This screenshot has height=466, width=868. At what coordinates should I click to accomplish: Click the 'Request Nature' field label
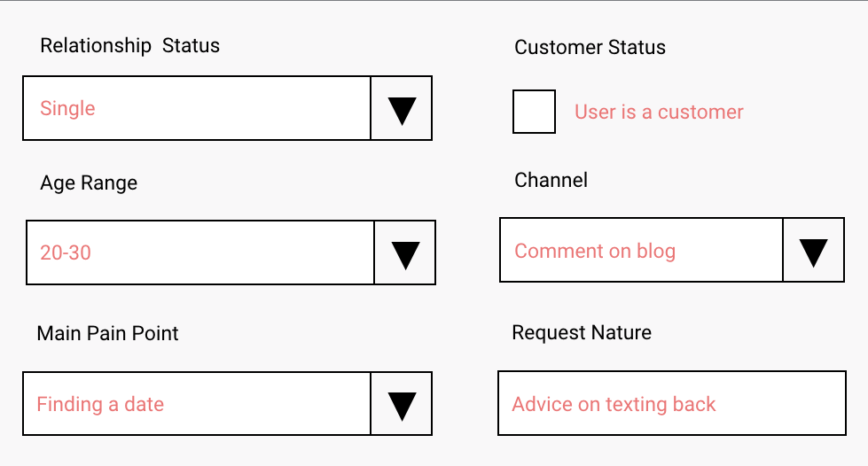click(x=582, y=333)
